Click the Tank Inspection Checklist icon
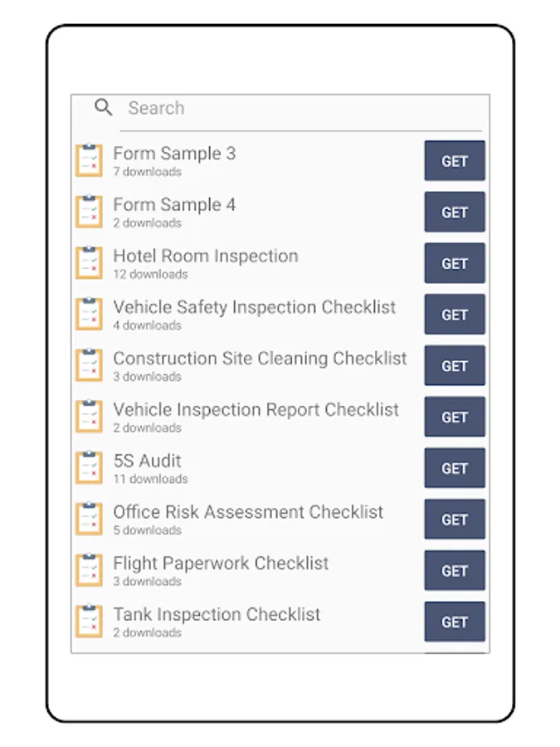560x747 pixels. click(89, 622)
